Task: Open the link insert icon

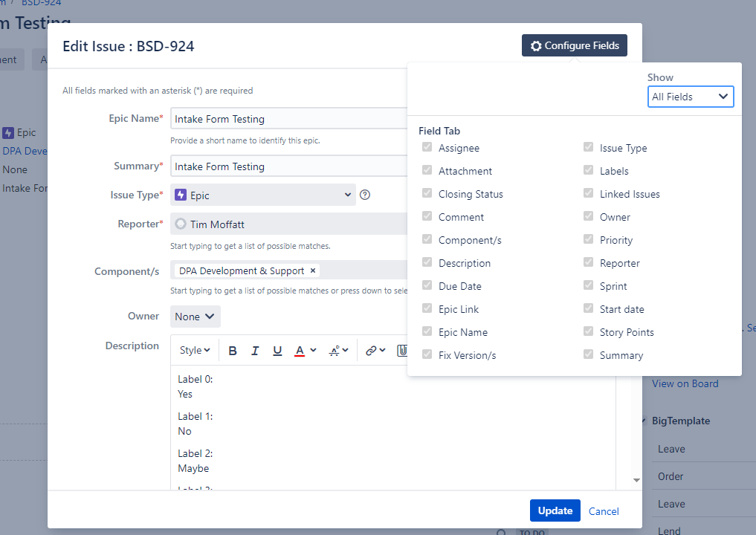Action: coord(375,351)
